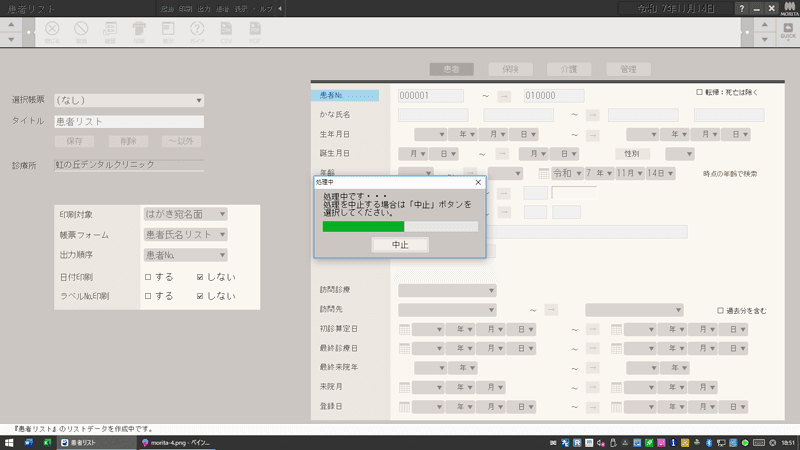Open Word from the taskbar
The height and width of the screenshot is (450, 800).
click(x=29, y=442)
